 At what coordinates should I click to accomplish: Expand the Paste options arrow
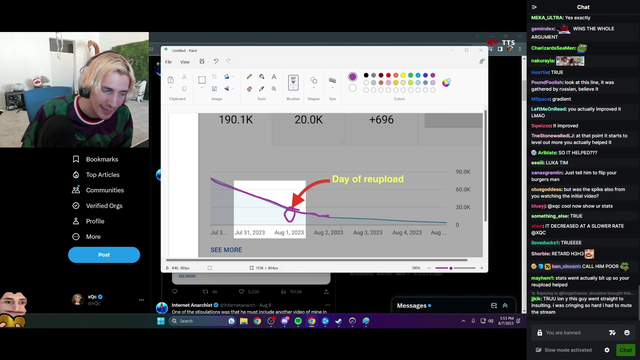point(171,89)
